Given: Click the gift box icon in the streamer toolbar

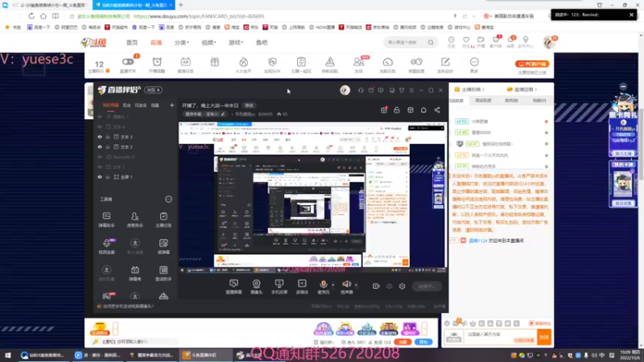Looking at the screenshot, I should [215, 62].
